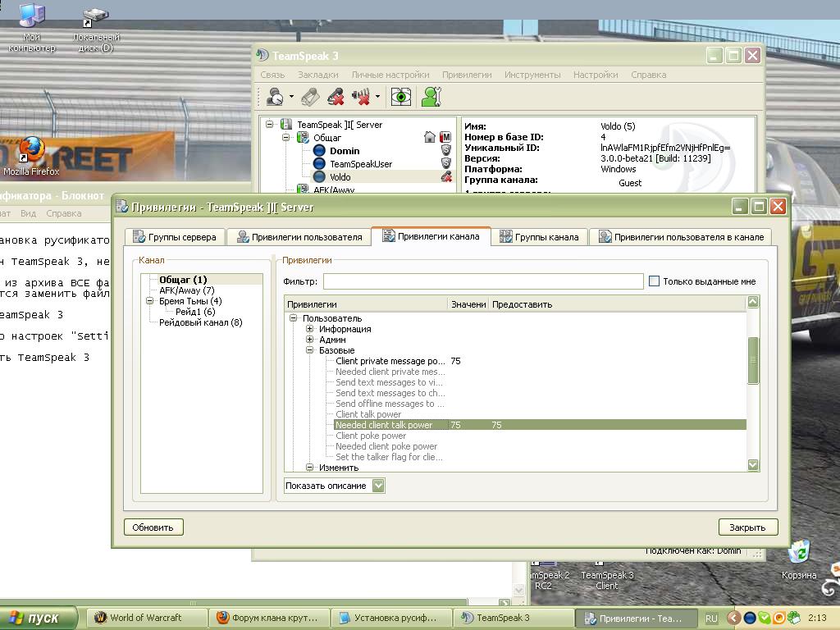Open the Mozilla Firefox desktop icon
Image resolution: width=840 pixels, height=630 pixels.
pos(31,153)
